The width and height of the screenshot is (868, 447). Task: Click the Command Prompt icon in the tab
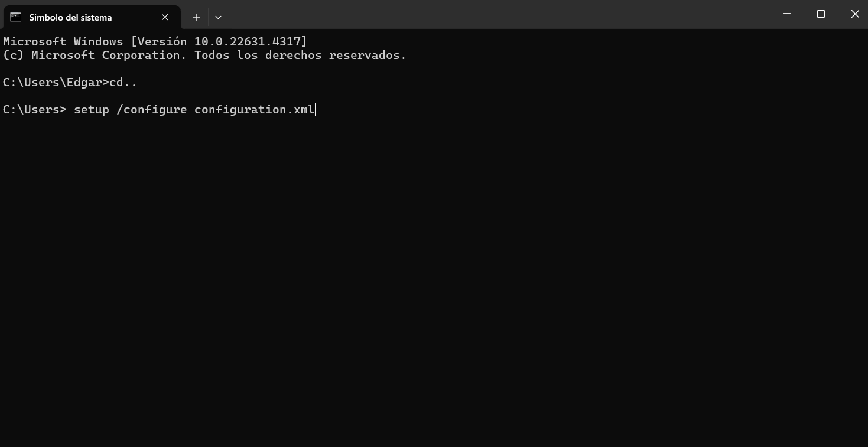[16, 17]
